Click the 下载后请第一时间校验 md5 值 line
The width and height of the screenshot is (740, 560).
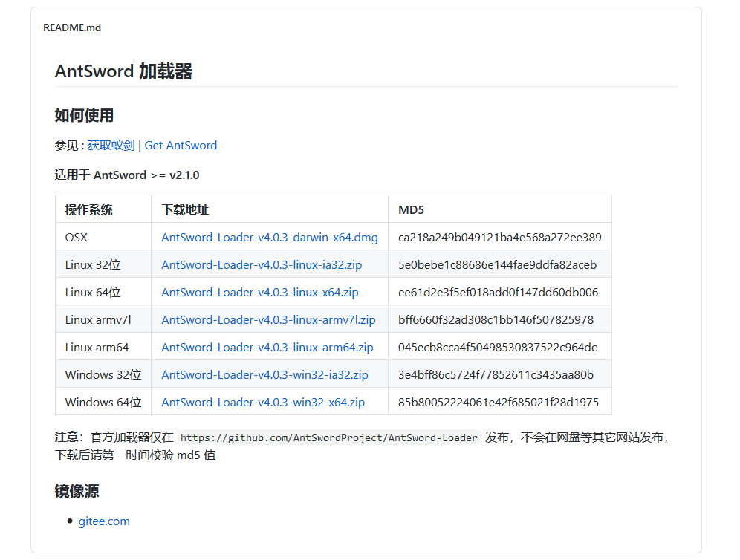point(135,455)
